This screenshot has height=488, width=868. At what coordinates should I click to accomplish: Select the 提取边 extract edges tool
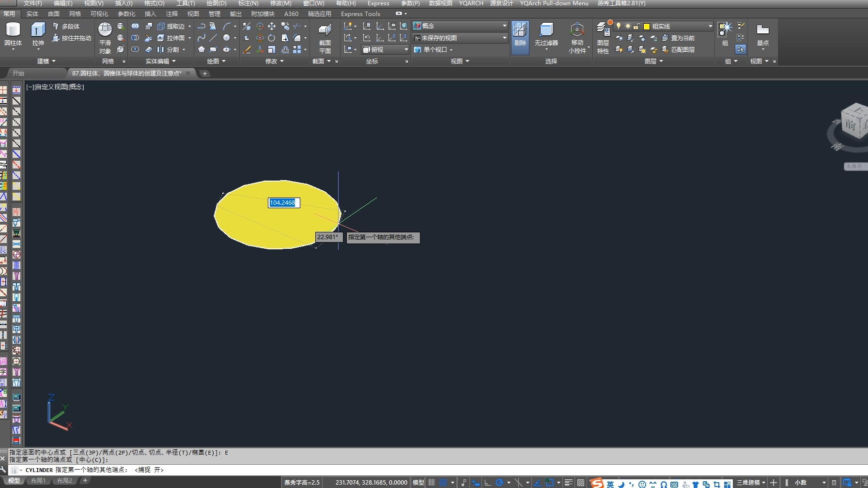coord(171,26)
